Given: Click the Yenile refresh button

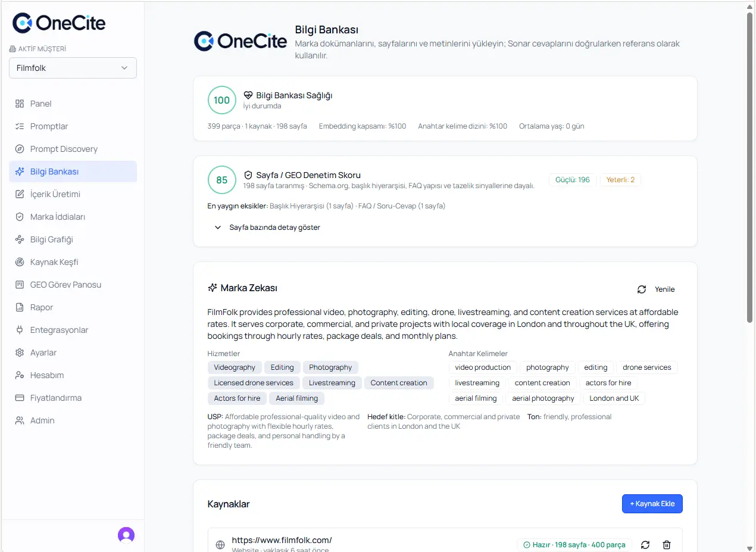Looking at the screenshot, I should pos(657,289).
